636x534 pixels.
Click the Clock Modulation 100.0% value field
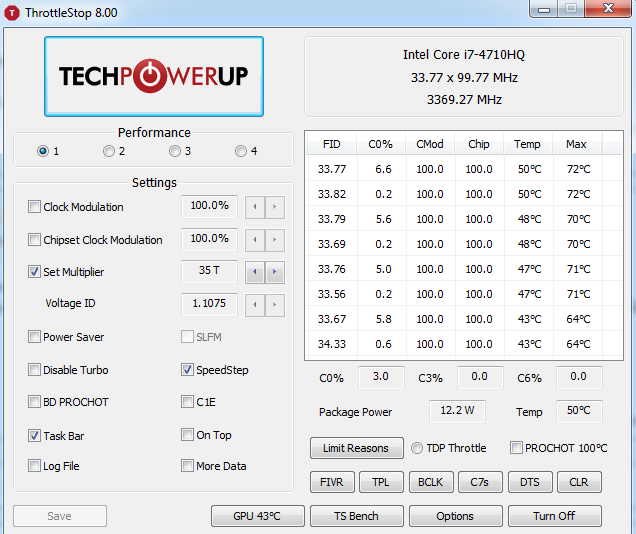209,206
